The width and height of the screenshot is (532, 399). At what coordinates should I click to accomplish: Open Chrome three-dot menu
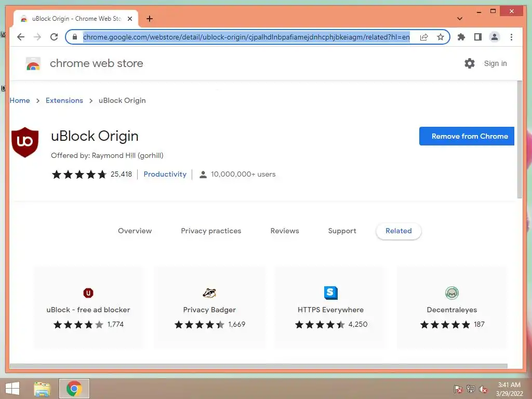tap(511, 37)
